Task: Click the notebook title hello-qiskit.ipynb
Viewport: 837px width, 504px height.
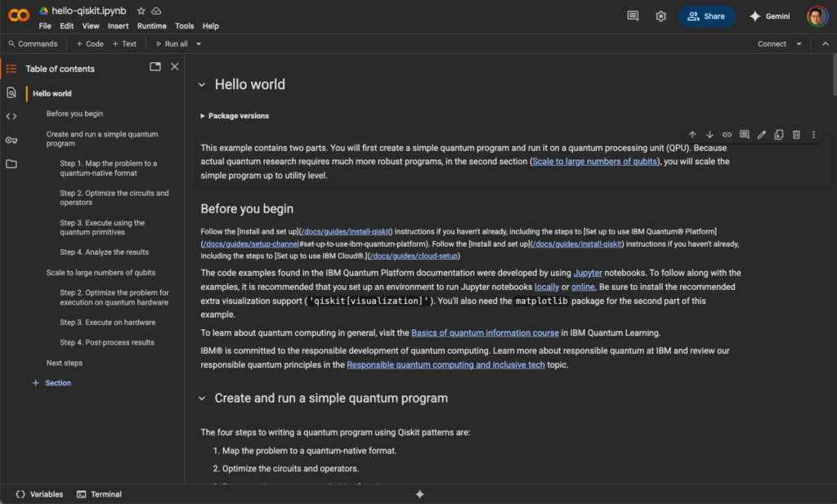Action: pos(89,11)
